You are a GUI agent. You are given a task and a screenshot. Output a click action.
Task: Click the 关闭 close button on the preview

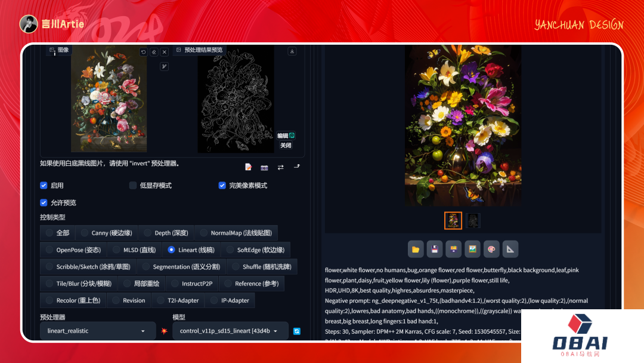click(286, 145)
